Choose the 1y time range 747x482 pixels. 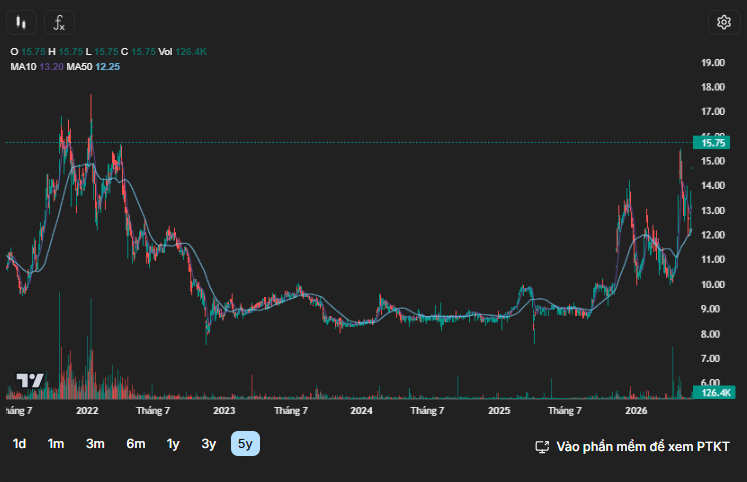[173, 444]
